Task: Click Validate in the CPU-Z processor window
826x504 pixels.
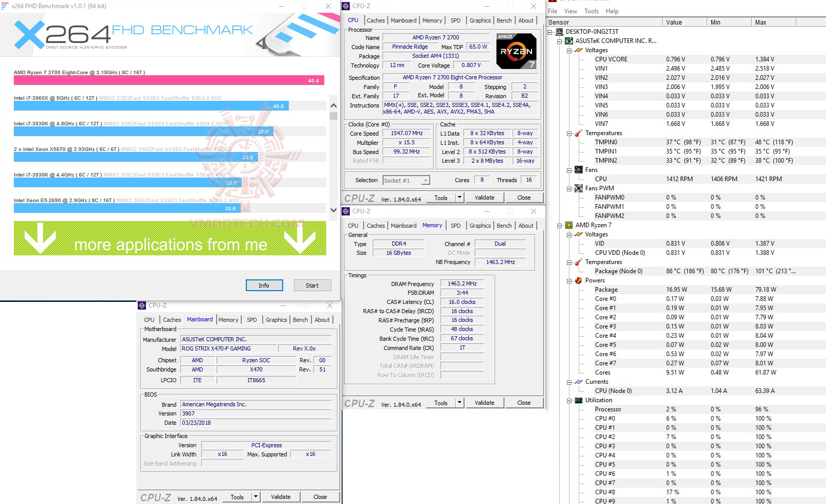Action: click(x=484, y=198)
